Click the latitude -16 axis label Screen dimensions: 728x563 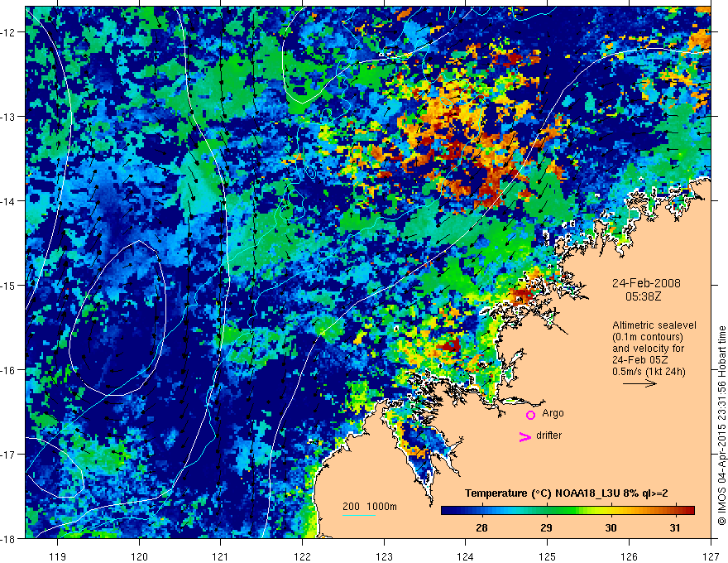(9, 370)
